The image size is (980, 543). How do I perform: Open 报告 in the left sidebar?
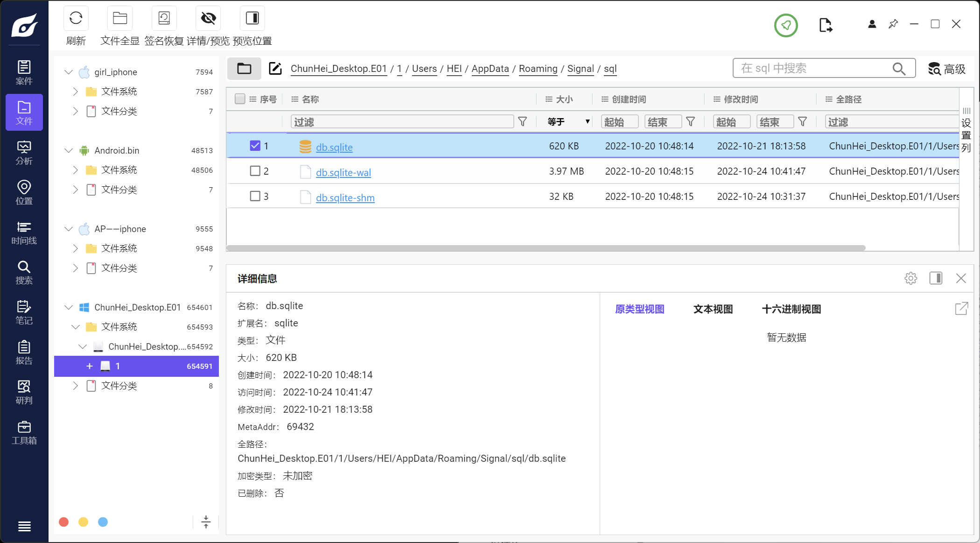tap(24, 353)
